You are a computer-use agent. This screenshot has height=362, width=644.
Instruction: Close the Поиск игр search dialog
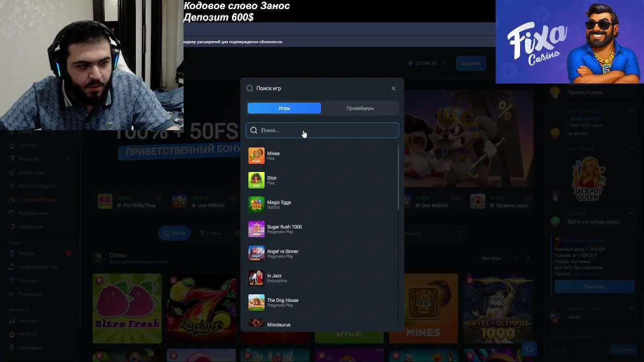[393, 88]
